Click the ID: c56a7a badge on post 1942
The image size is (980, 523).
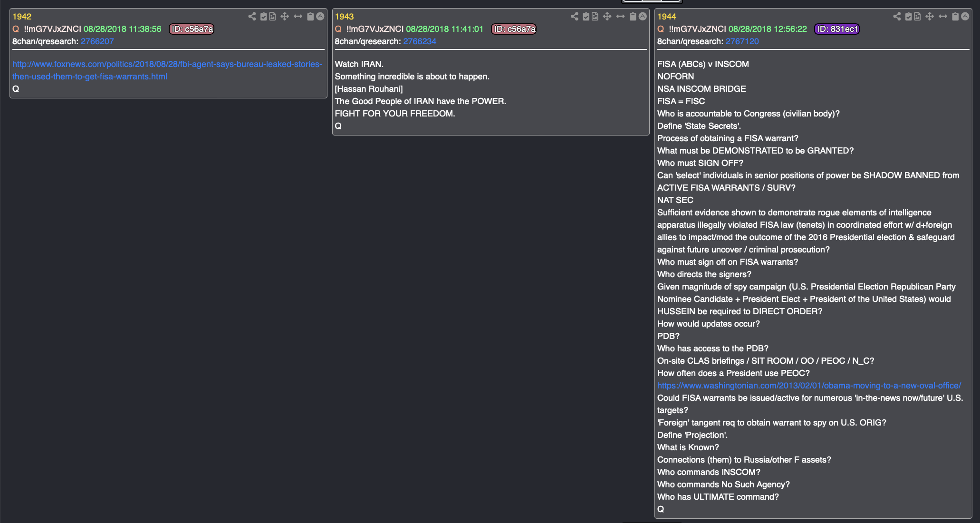point(192,29)
